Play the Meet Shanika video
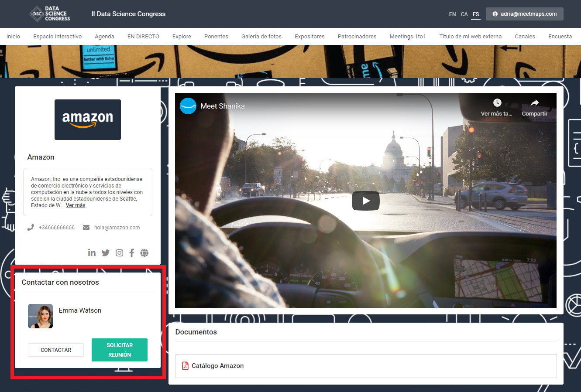Screen dimensions: 581x392 coord(366,201)
